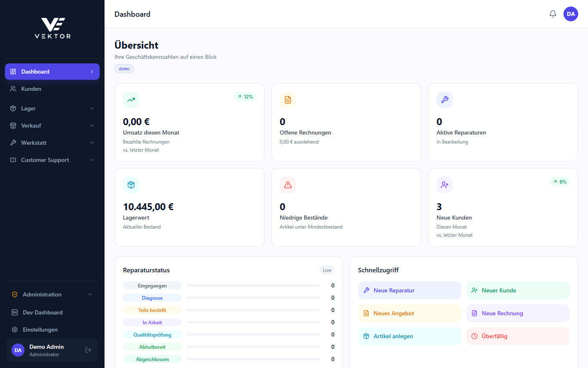
Task: Click the Neues Angebot quick action
Action: point(410,313)
